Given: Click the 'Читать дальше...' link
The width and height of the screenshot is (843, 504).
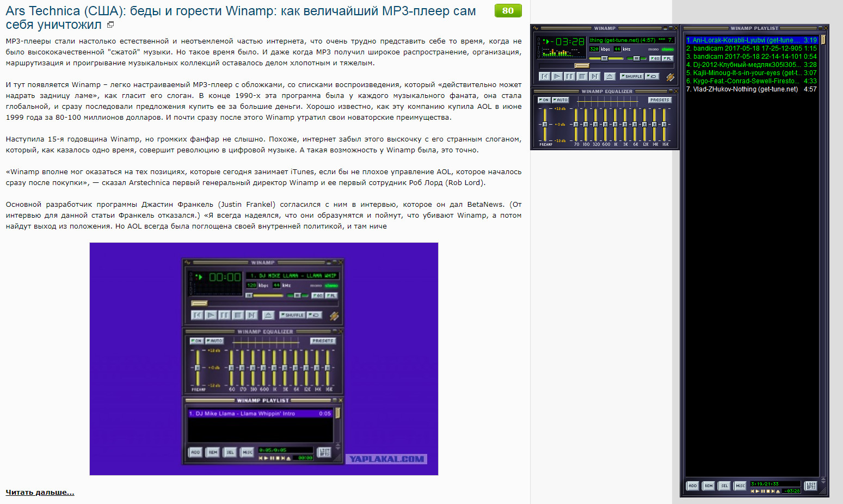Looking at the screenshot, I should point(40,493).
